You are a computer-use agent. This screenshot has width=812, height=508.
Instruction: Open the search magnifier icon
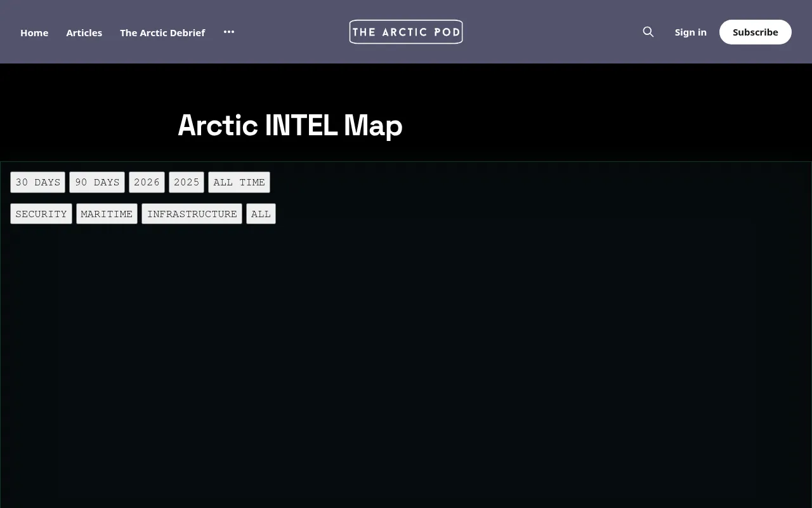[648, 32]
